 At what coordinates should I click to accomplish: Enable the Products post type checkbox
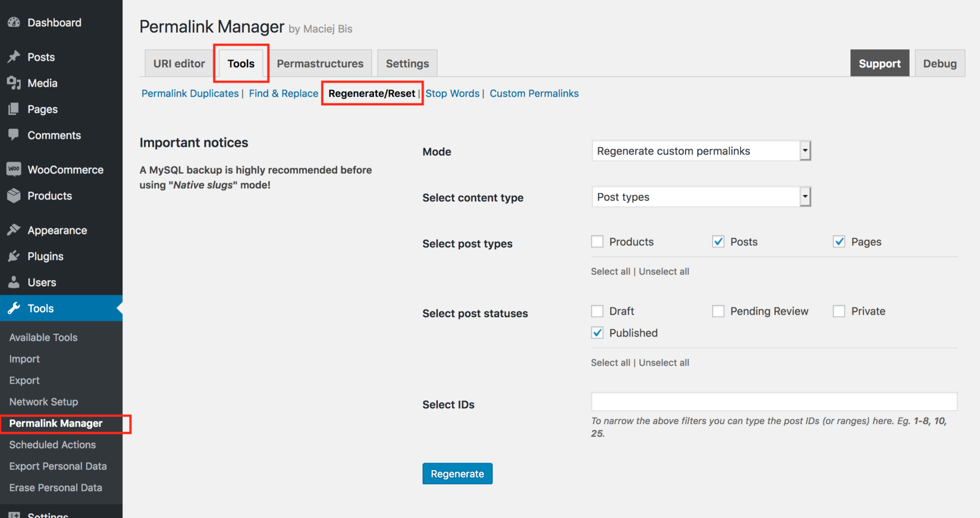(597, 241)
